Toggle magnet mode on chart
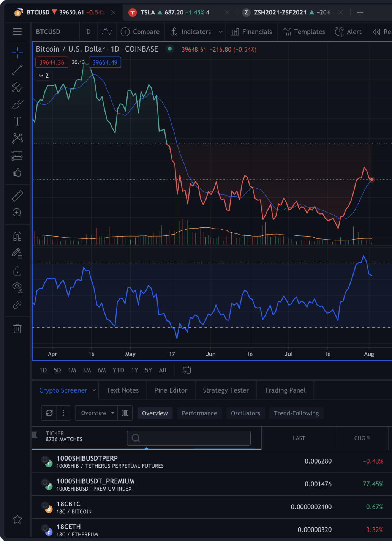 click(17, 236)
